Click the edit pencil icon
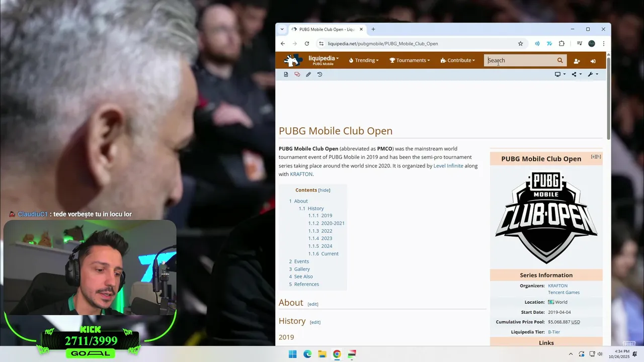644x362 pixels. click(x=308, y=74)
